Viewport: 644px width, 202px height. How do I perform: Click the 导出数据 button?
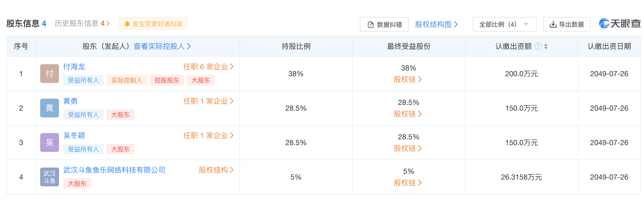(x=567, y=24)
